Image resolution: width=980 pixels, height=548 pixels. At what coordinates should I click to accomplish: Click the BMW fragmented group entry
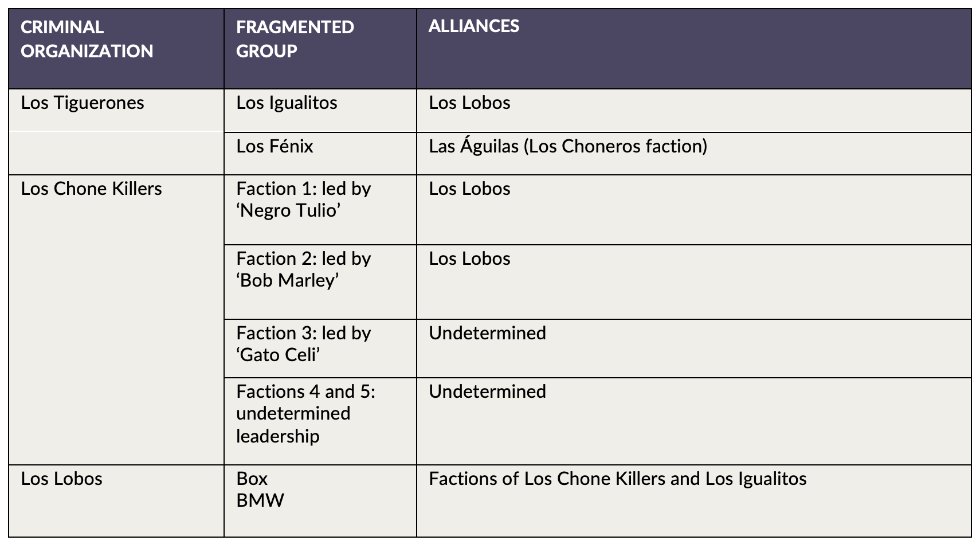pyautogui.click(x=260, y=500)
